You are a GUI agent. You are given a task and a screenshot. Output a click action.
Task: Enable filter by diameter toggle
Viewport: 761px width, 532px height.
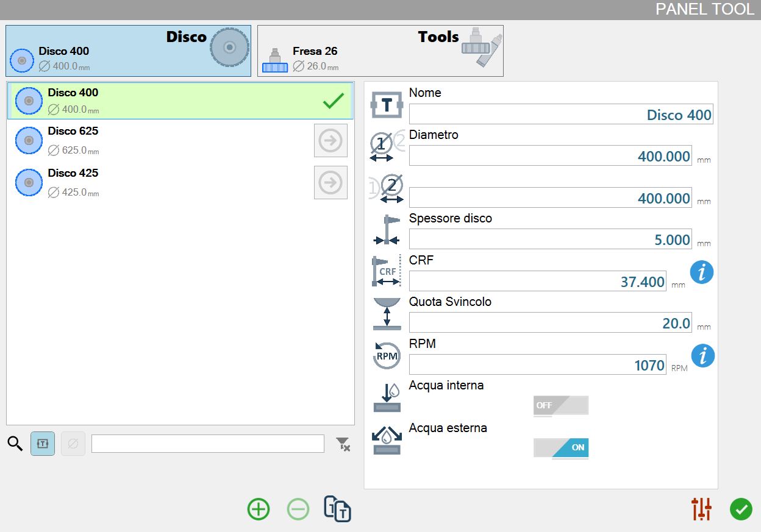pyautogui.click(x=73, y=444)
